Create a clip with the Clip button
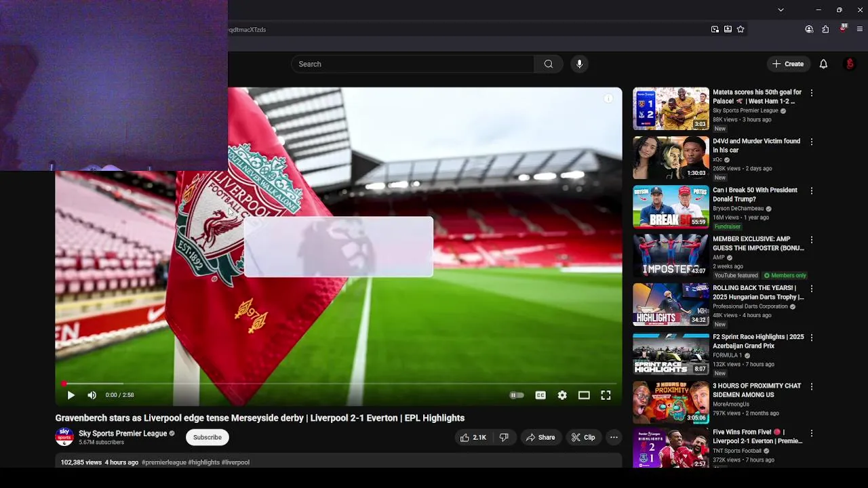The width and height of the screenshot is (868, 488). tap(583, 438)
